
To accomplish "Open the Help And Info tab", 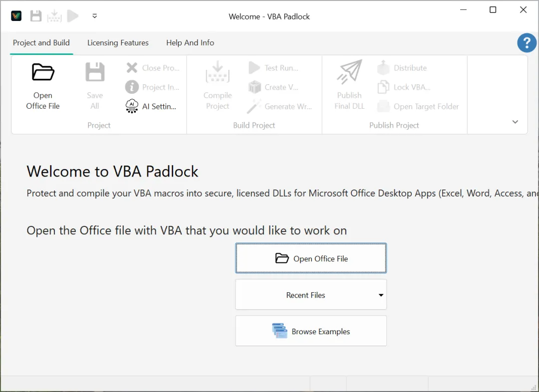I will click(190, 43).
